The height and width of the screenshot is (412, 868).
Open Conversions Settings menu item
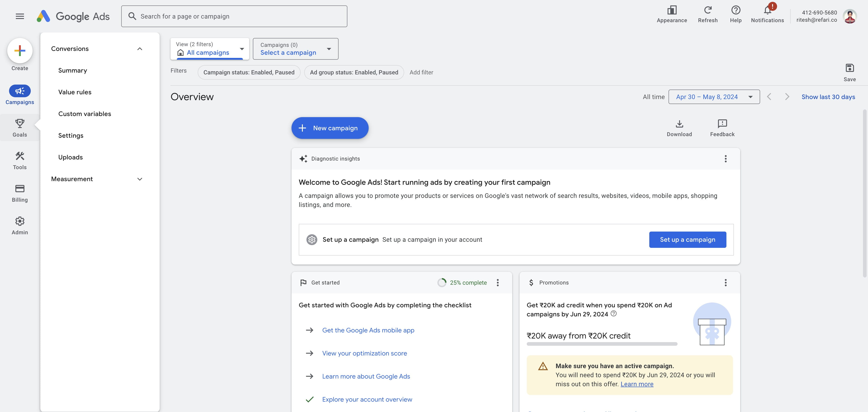point(71,136)
